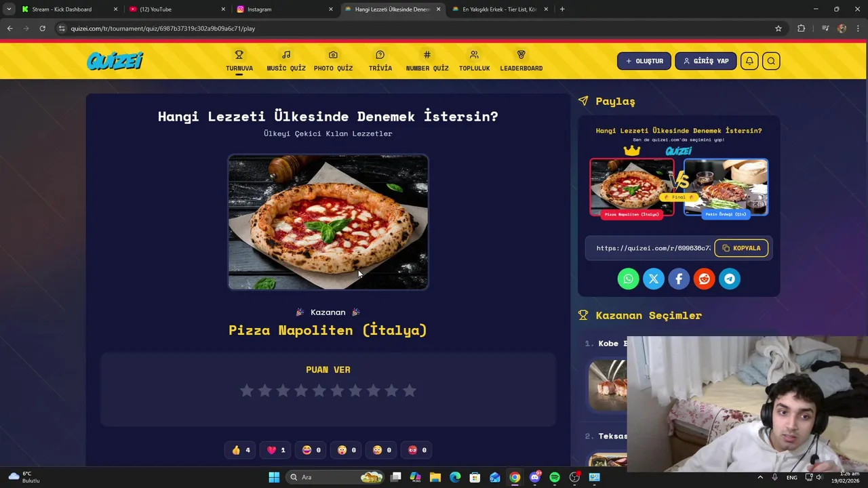
Task: Click the Giriş Yap button
Action: [x=706, y=61]
